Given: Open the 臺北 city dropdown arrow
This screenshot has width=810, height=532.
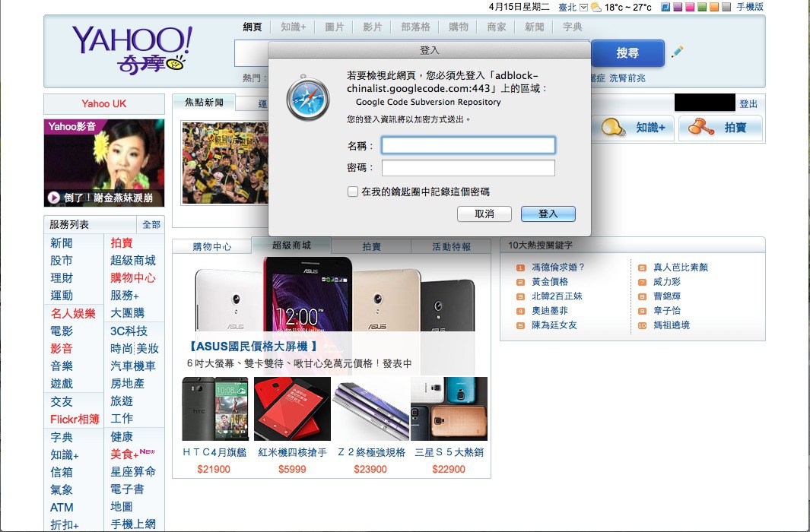Looking at the screenshot, I should click(x=584, y=8).
